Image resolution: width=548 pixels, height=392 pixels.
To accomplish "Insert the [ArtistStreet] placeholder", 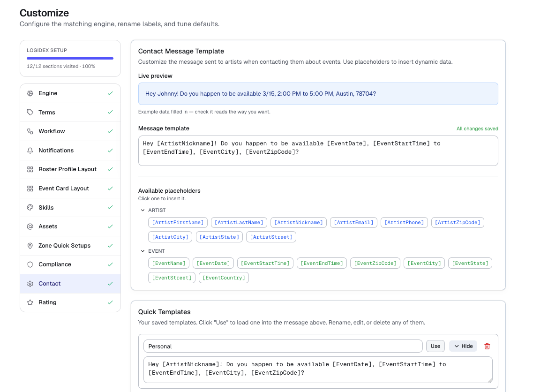I will point(271,237).
